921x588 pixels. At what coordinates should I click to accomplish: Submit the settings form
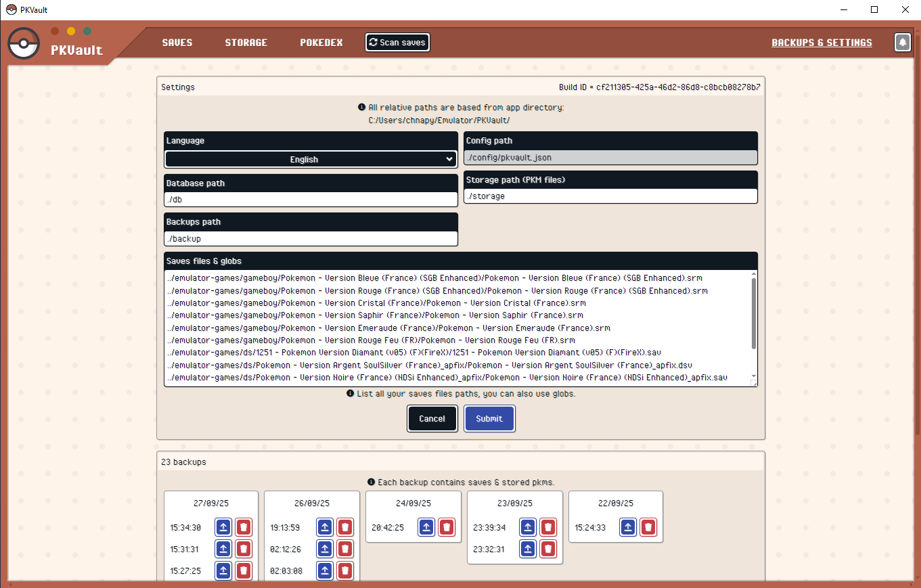(x=489, y=418)
